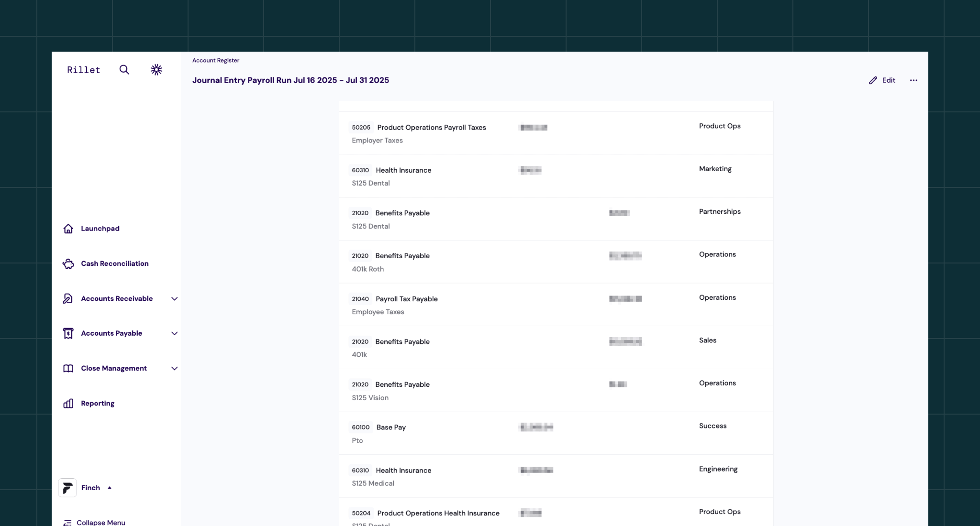Expand the Accounts Receivable section
The width and height of the screenshot is (980, 526).
tap(174, 298)
